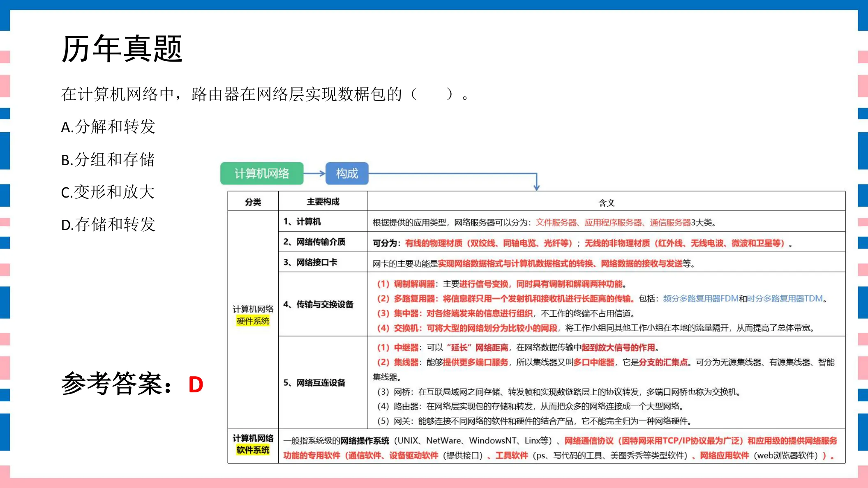Click the 分类 table header
Viewport: 868px width, 488px height.
253,202
